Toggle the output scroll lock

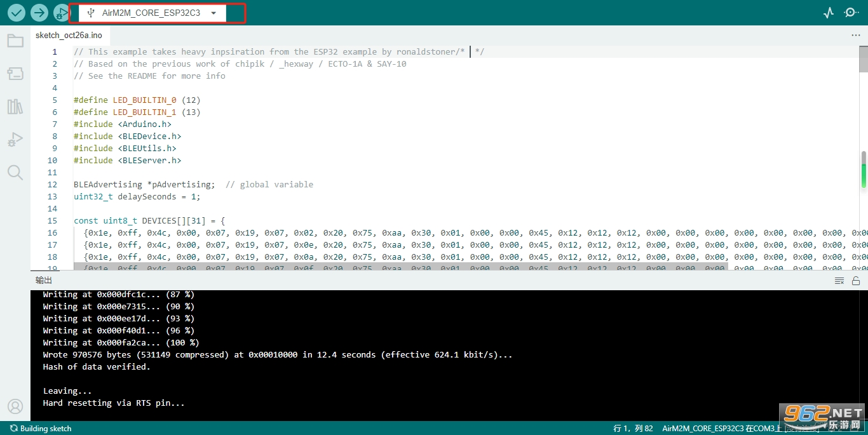click(x=856, y=281)
